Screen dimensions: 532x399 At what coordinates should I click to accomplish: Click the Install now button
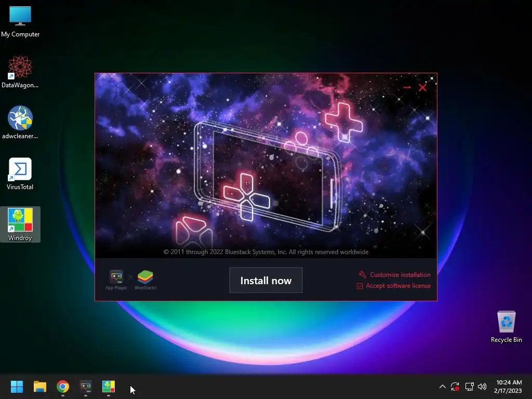pos(265,280)
